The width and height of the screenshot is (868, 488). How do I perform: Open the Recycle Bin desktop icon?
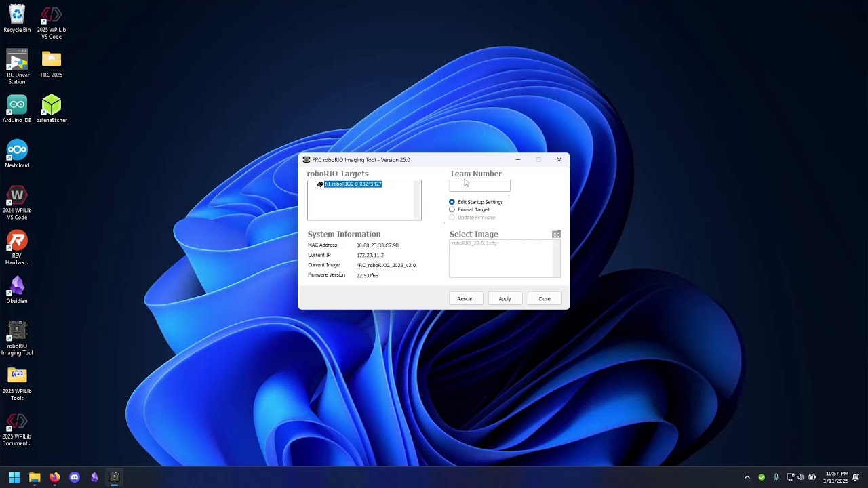[x=17, y=19]
